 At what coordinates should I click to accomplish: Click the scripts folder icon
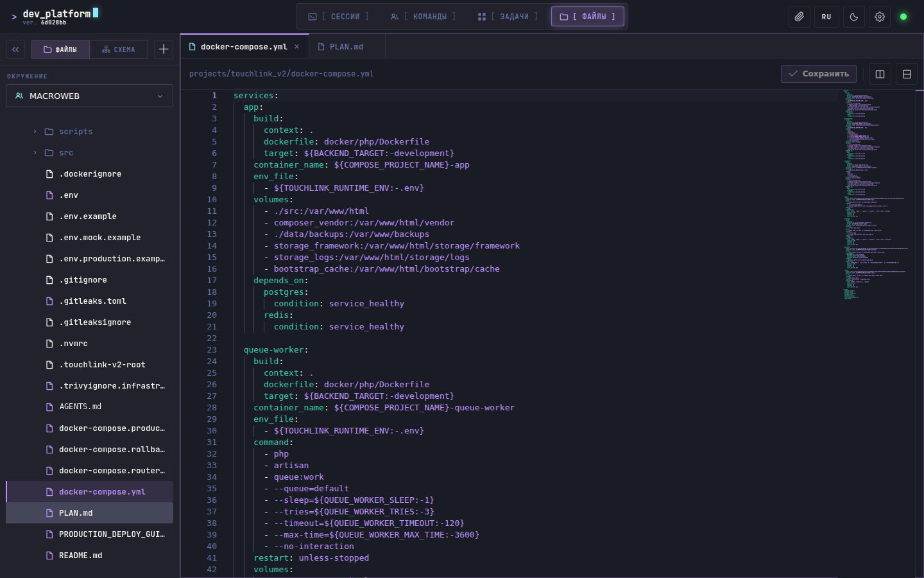click(x=49, y=132)
